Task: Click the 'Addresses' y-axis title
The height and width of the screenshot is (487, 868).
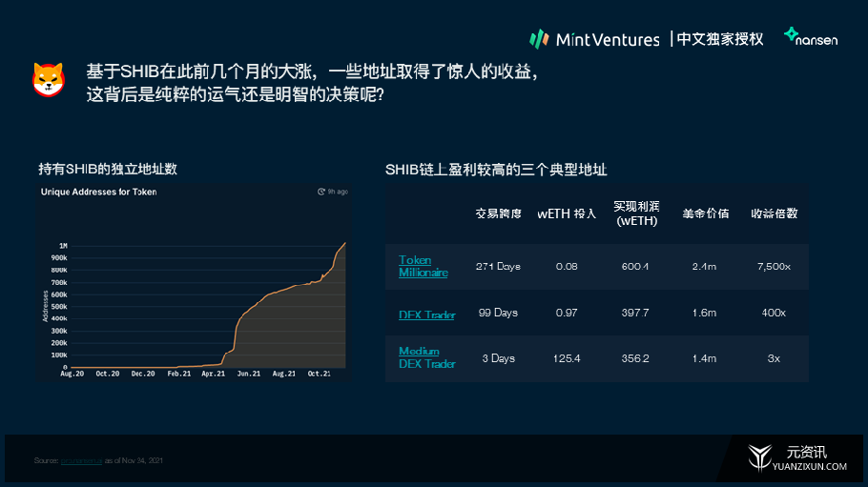Action: coord(46,306)
